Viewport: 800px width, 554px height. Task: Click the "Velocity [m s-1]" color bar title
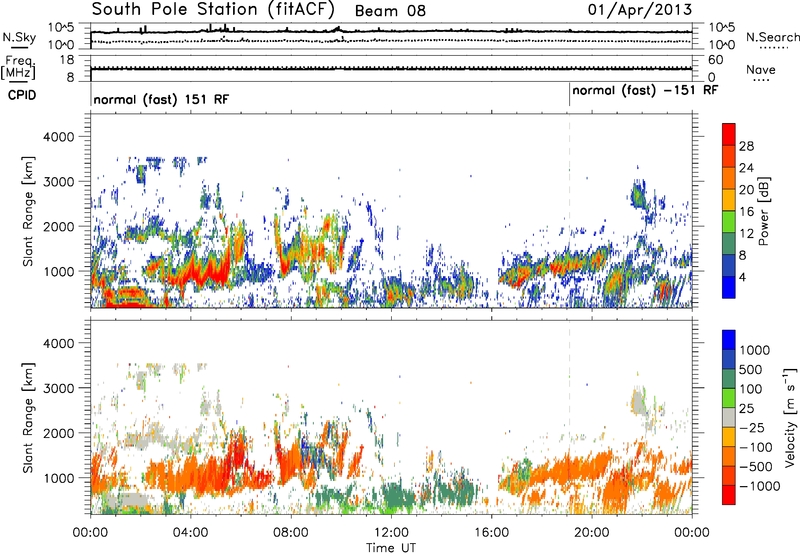[x=790, y=416]
